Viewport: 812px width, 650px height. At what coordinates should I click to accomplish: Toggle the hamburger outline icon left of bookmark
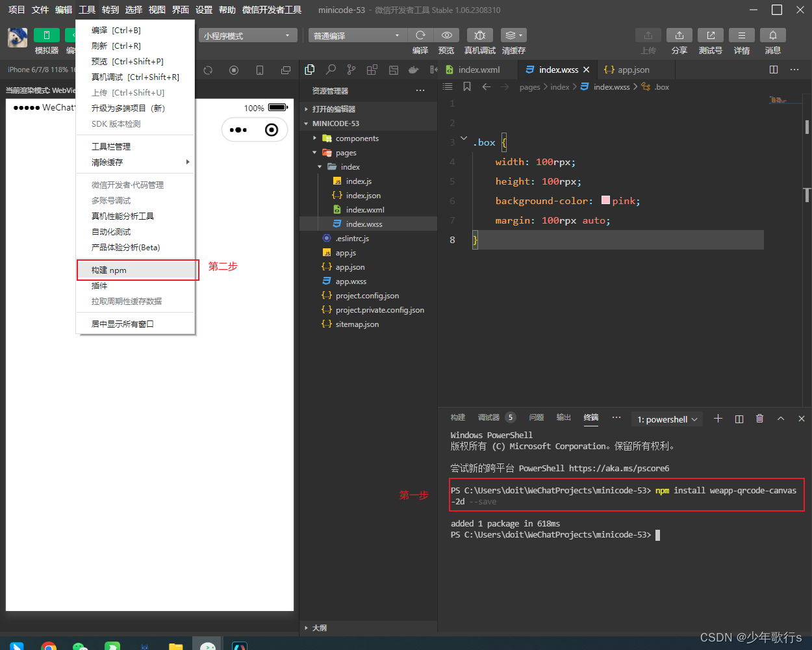coord(448,86)
